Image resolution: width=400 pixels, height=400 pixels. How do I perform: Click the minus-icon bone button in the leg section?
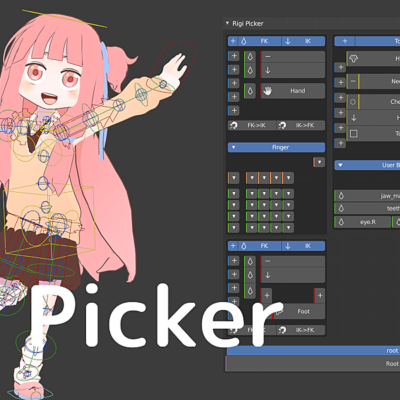click(x=292, y=261)
